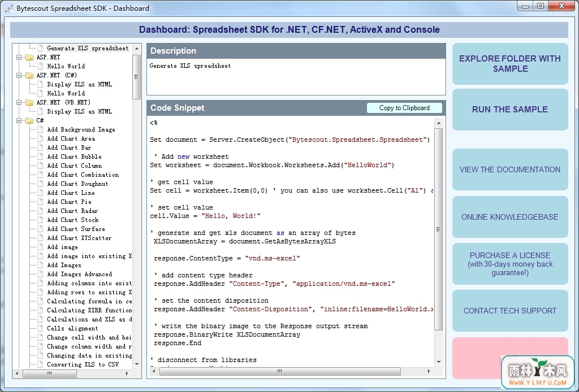This screenshot has height=392, width=579.
Task: Click Run The Sample button
Action: 510,110
